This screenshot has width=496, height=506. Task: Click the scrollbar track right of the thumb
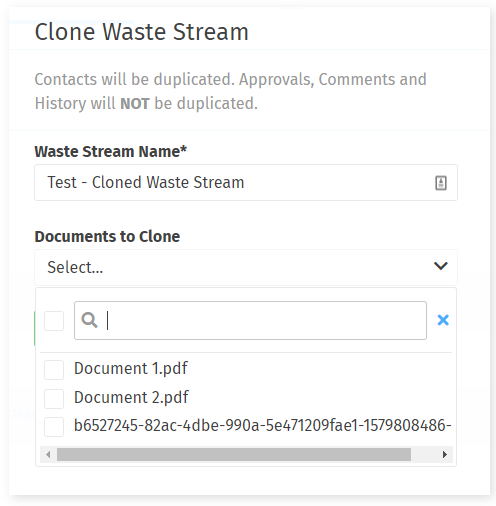point(424,454)
